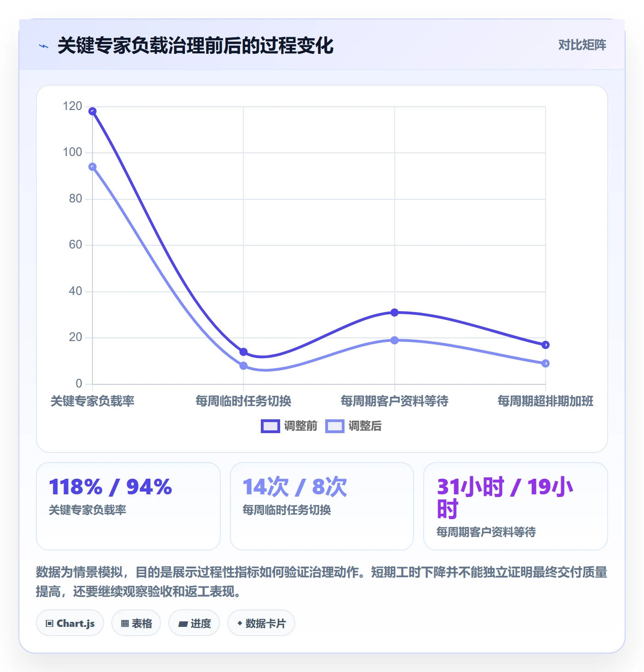Click the 调整后 data point at 94
Image resolution: width=644 pixels, height=672 pixels.
click(x=92, y=167)
